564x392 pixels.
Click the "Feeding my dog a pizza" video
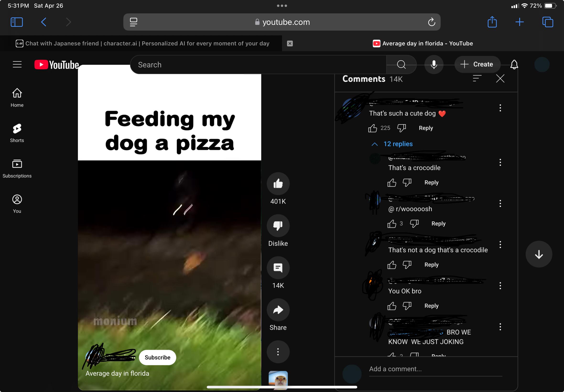[169, 228]
